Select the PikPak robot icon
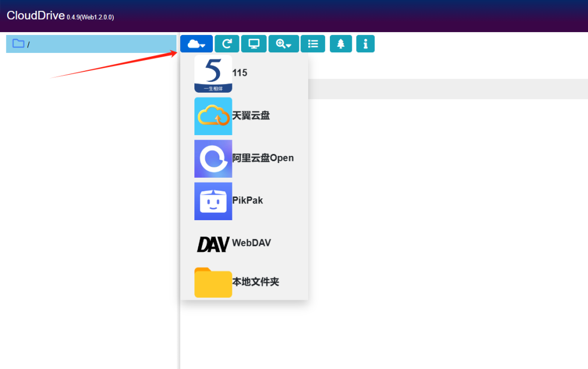Image resolution: width=588 pixels, height=369 pixels. pos(213,201)
